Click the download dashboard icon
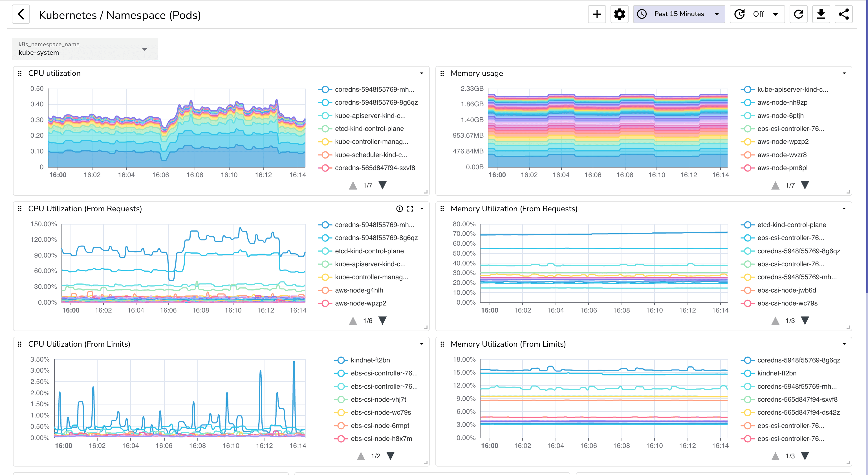The height and width of the screenshot is (475, 868). pyautogui.click(x=821, y=14)
